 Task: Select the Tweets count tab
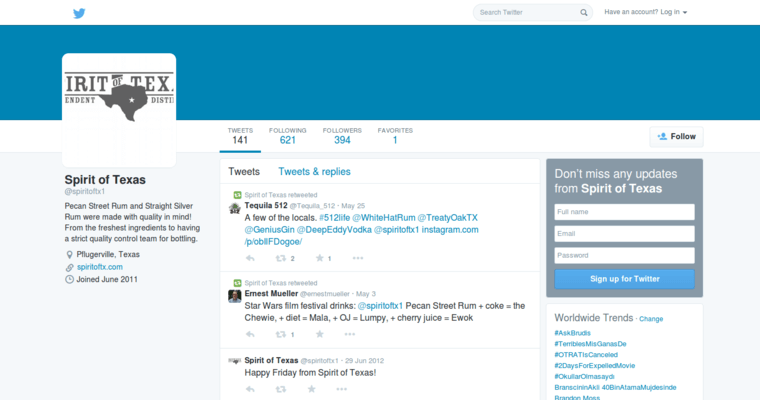240,137
